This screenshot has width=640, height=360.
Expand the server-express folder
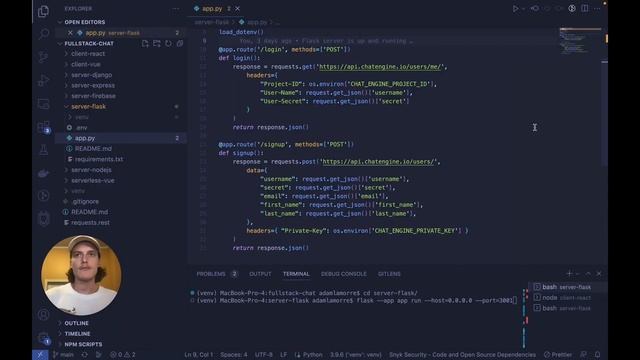[93, 86]
